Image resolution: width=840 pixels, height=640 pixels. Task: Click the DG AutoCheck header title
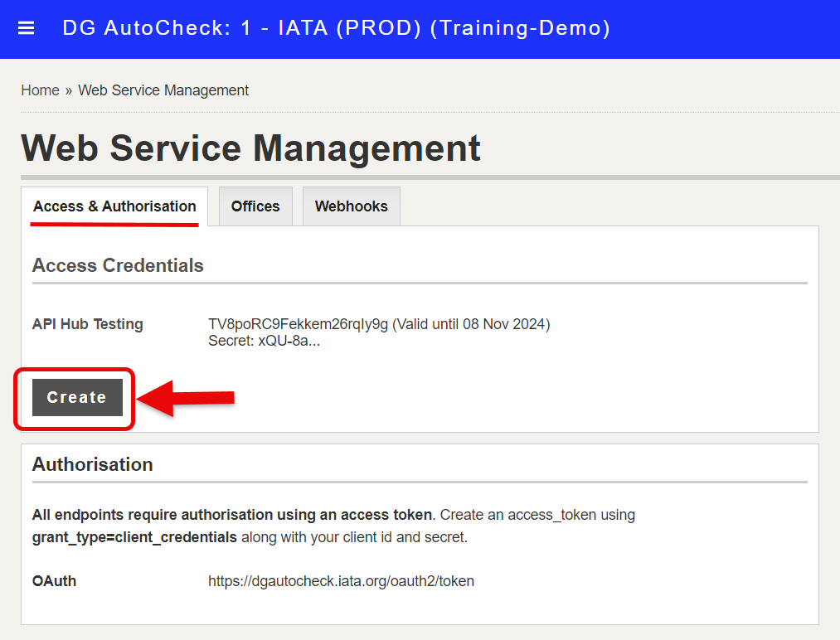[336, 28]
